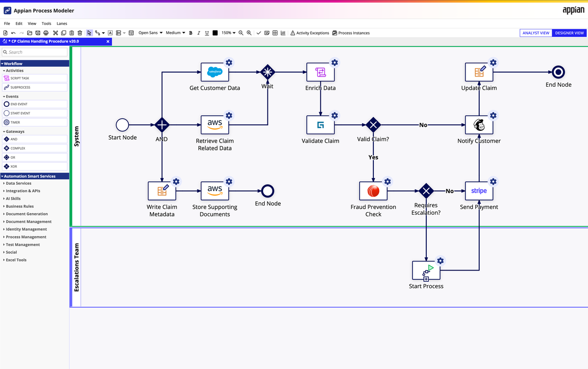Undo the last change

click(14, 33)
